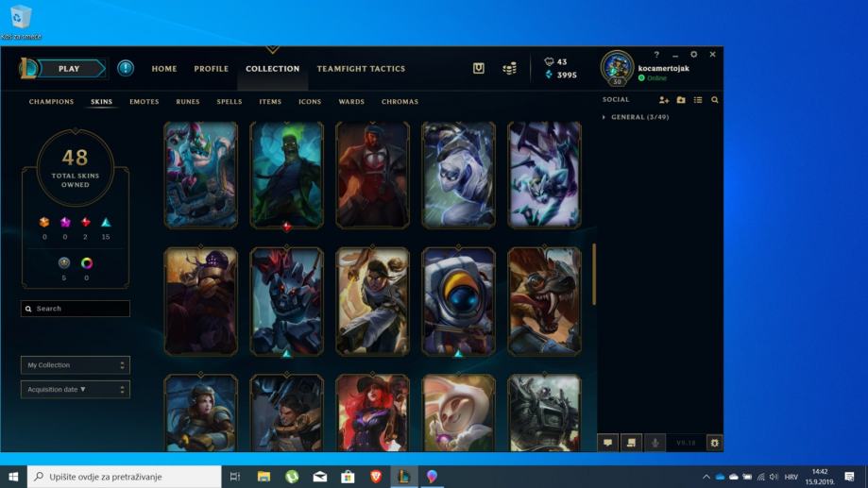
Task: Click the friends search magnifier icon
Action: (715, 100)
